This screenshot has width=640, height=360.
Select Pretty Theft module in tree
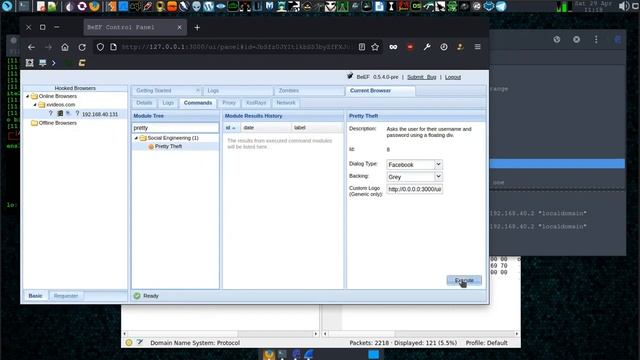169,146
